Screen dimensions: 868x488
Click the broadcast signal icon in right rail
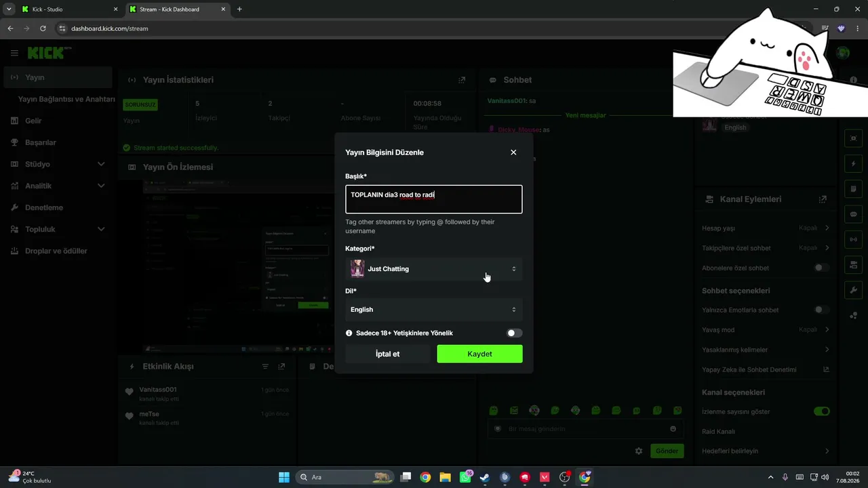point(853,239)
